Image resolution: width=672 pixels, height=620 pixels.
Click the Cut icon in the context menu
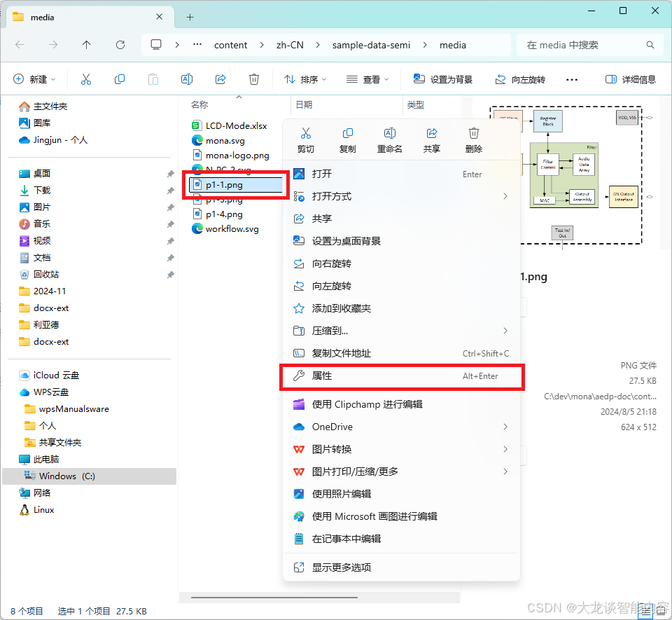pyautogui.click(x=306, y=133)
